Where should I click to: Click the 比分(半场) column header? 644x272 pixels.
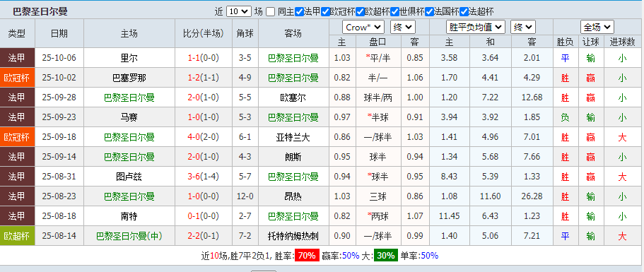pyautogui.click(x=204, y=34)
